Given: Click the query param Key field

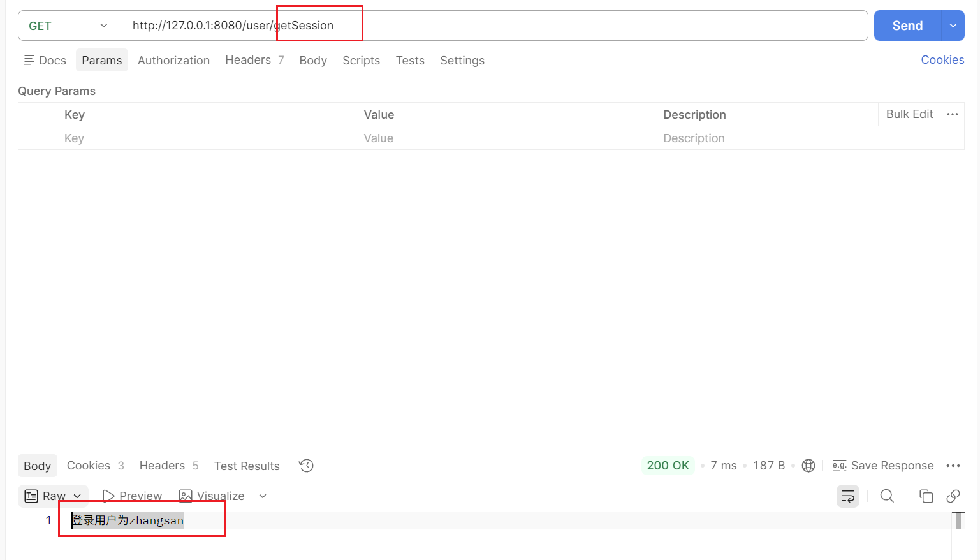Looking at the screenshot, I should click(x=187, y=138).
